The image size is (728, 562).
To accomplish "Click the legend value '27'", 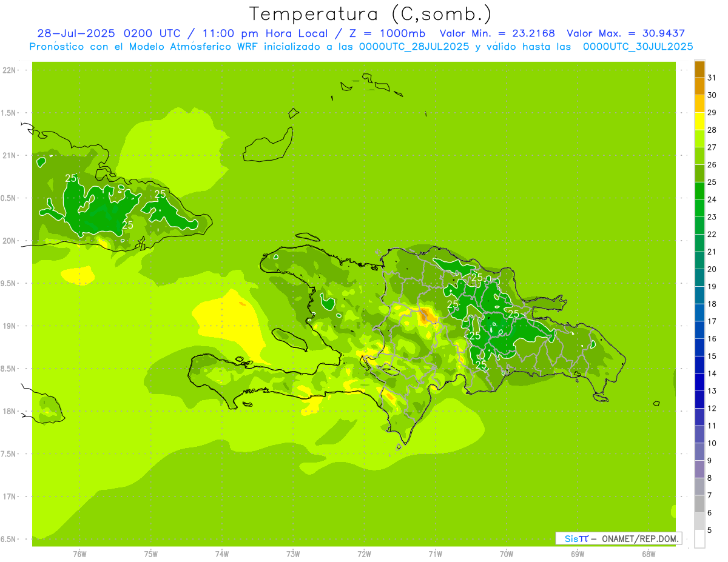I will [x=712, y=147].
